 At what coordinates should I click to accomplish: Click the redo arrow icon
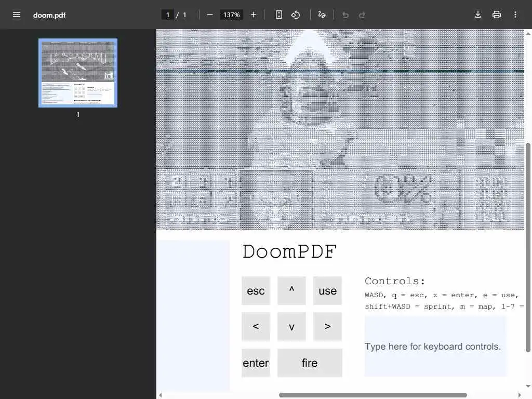(x=362, y=15)
